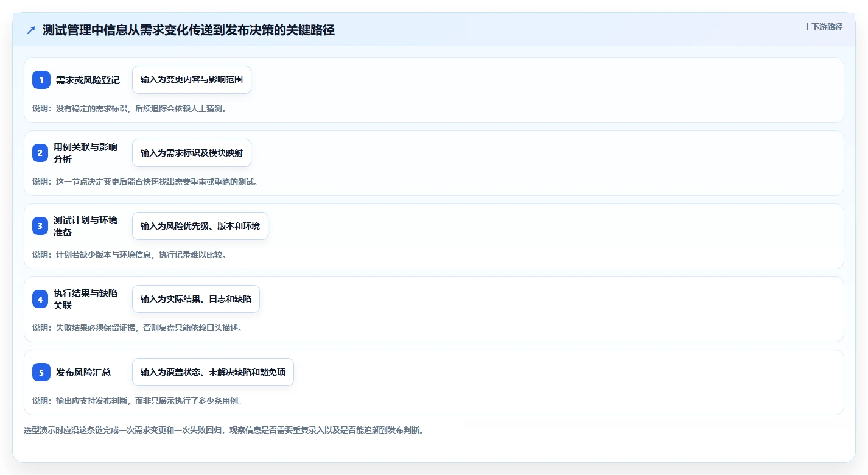Click the 输入为风险优先级、版本和环境 chip
The image size is (868, 475).
pyautogui.click(x=200, y=226)
